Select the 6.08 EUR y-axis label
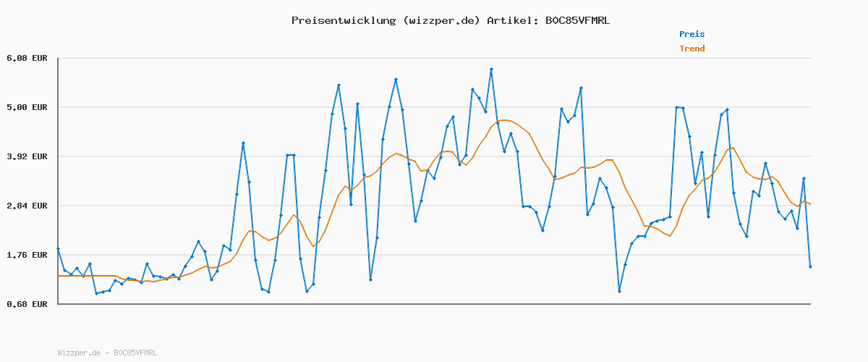This screenshot has width=868, height=362. (x=27, y=58)
